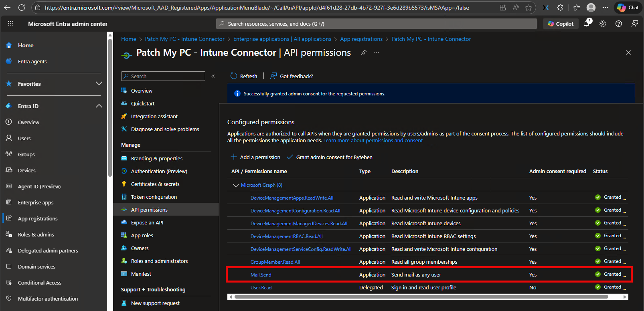Open the portal waffle menu icon

click(10, 24)
